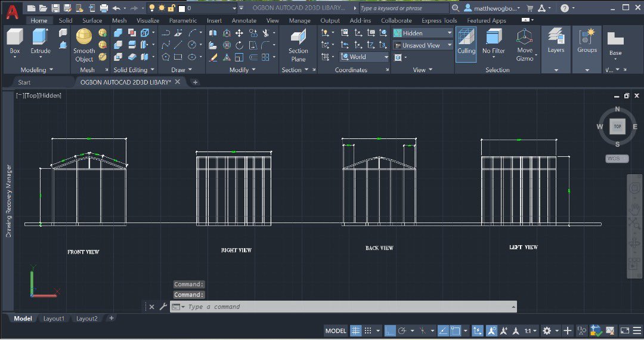Select the Line draw tool
Image resolution: width=644 pixels, height=340 pixels.
point(178,45)
